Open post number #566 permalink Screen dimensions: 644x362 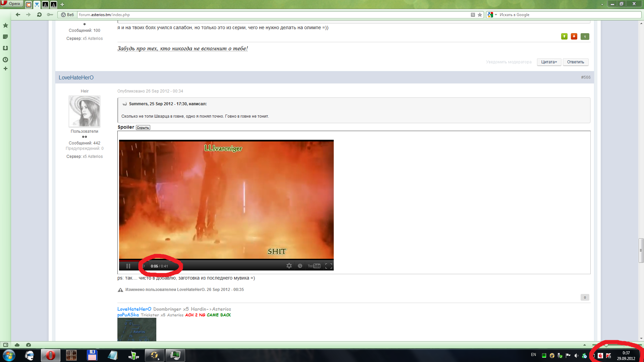tap(586, 77)
